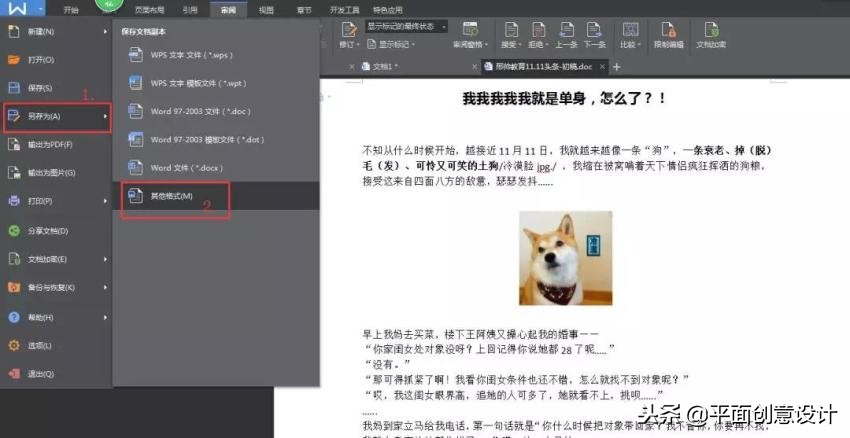Expand the 打印(P) submenu arrow
This screenshot has height=438, width=850.
pos(105,201)
